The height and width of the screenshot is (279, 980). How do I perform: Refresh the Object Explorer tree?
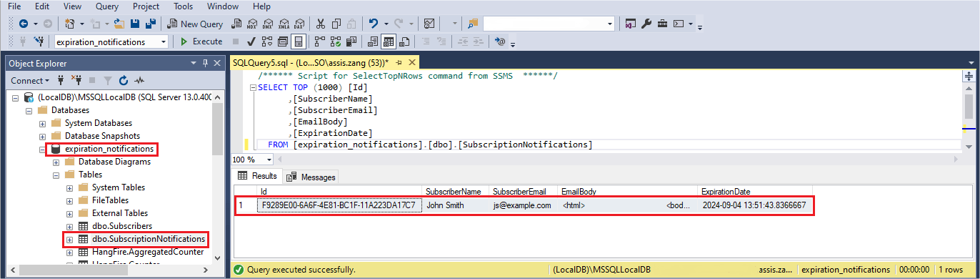coord(124,81)
